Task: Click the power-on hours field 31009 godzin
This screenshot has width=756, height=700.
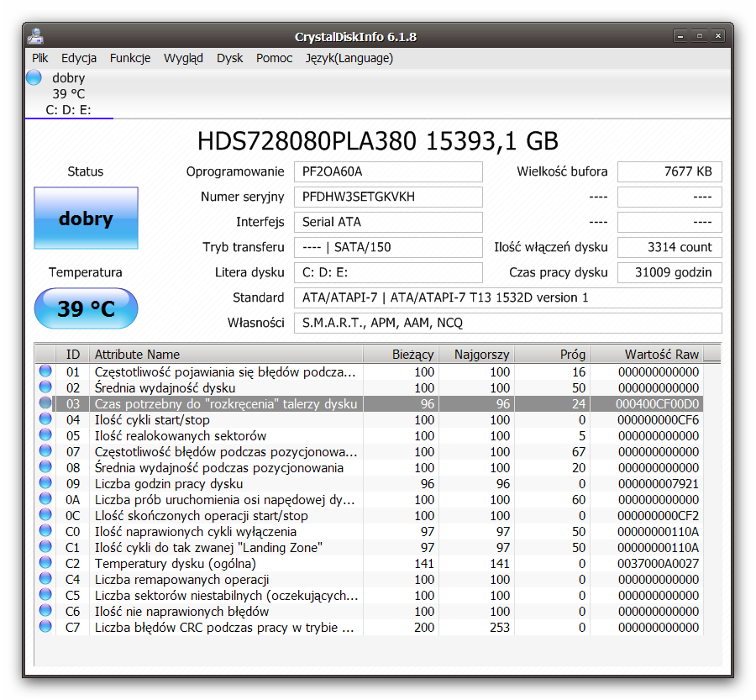Action: (x=669, y=272)
